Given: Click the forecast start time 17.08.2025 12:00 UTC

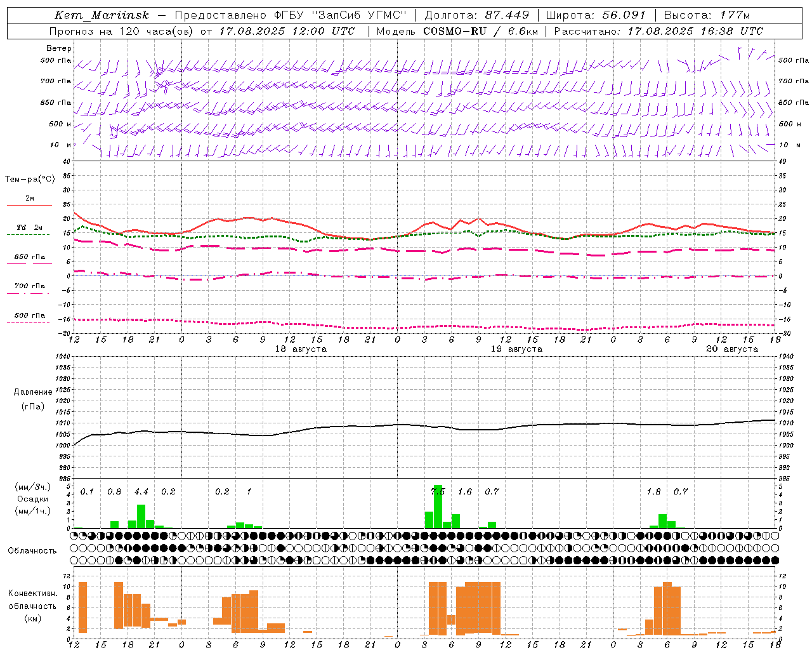Looking at the screenshot, I should click(x=287, y=31).
